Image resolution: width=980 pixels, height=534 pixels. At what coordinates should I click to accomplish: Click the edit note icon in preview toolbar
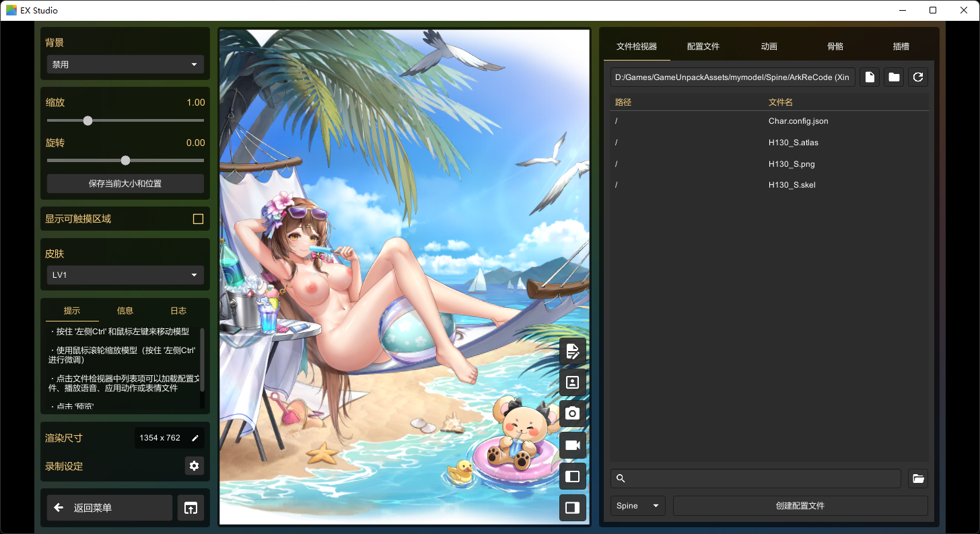(573, 351)
